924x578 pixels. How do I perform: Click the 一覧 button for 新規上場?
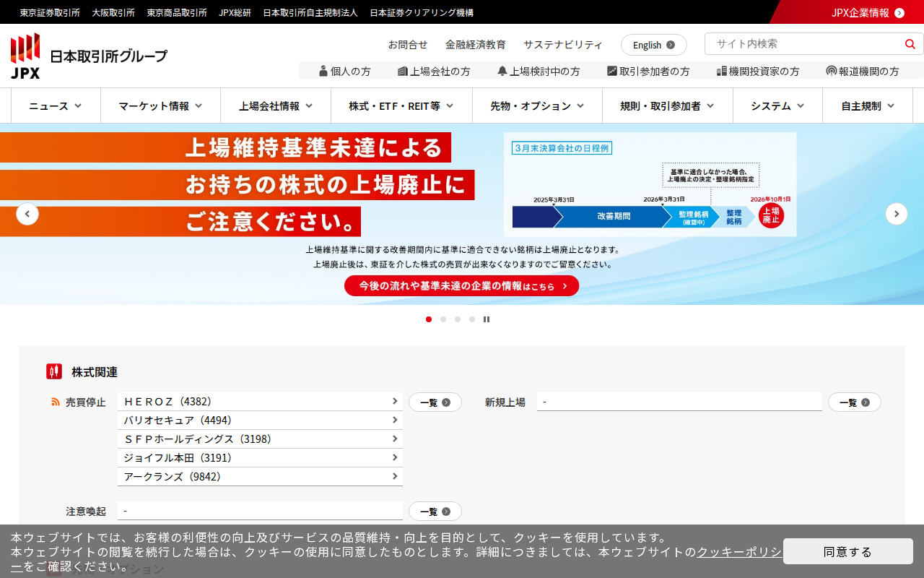pyautogui.click(x=855, y=402)
